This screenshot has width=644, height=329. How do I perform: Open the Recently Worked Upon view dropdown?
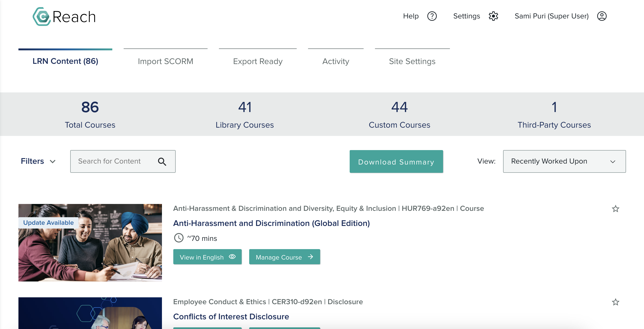564,161
